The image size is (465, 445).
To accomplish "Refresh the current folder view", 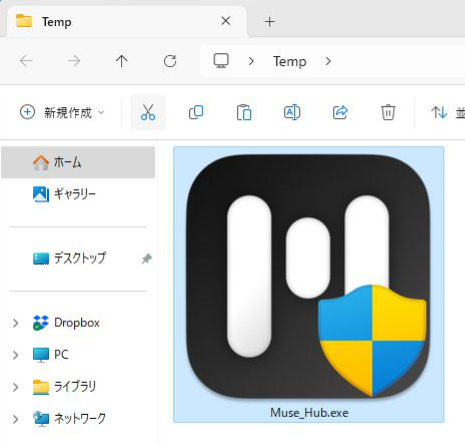I will (x=170, y=61).
